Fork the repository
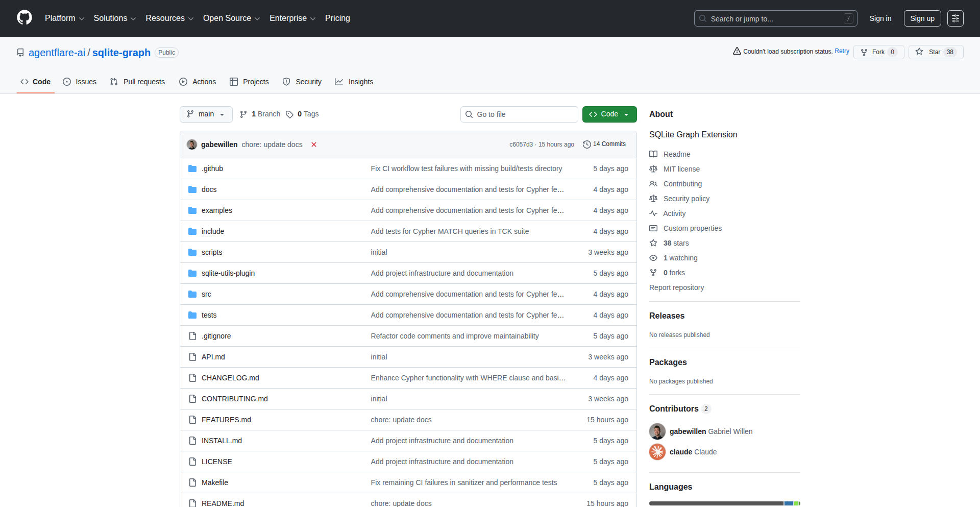The width and height of the screenshot is (980, 507). [879, 52]
